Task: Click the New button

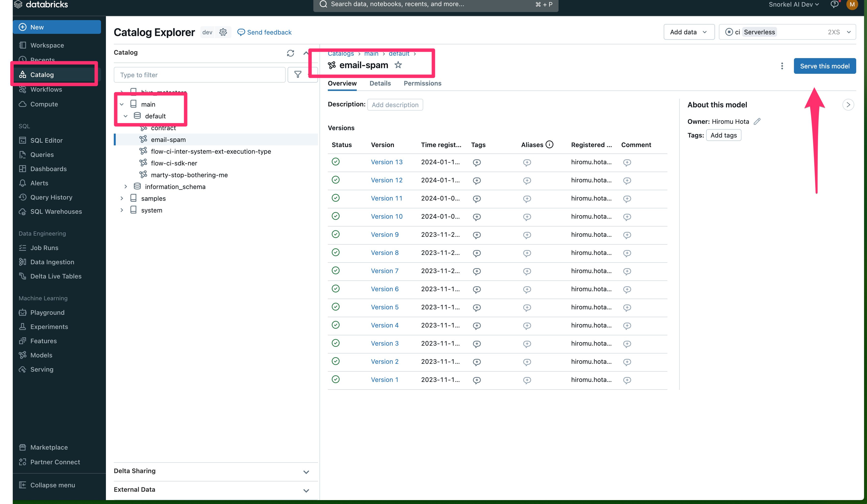Action: point(57,27)
